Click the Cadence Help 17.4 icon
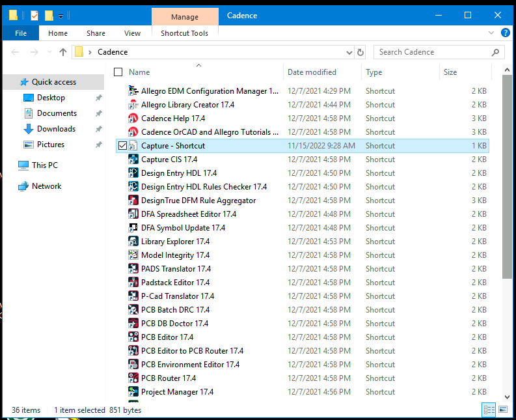Viewport: 516px width, 420px height. pyautogui.click(x=133, y=119)
